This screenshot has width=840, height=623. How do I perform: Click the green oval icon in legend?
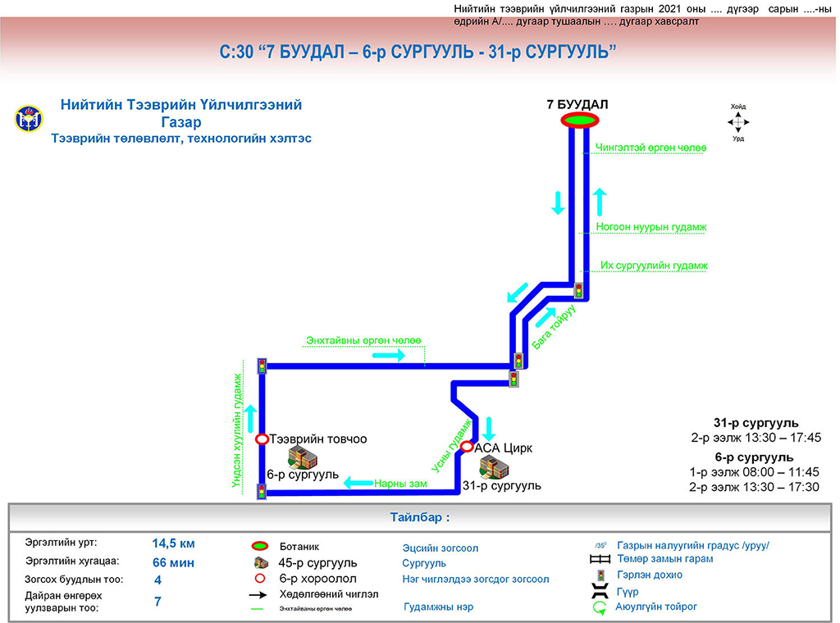(261, 546)
